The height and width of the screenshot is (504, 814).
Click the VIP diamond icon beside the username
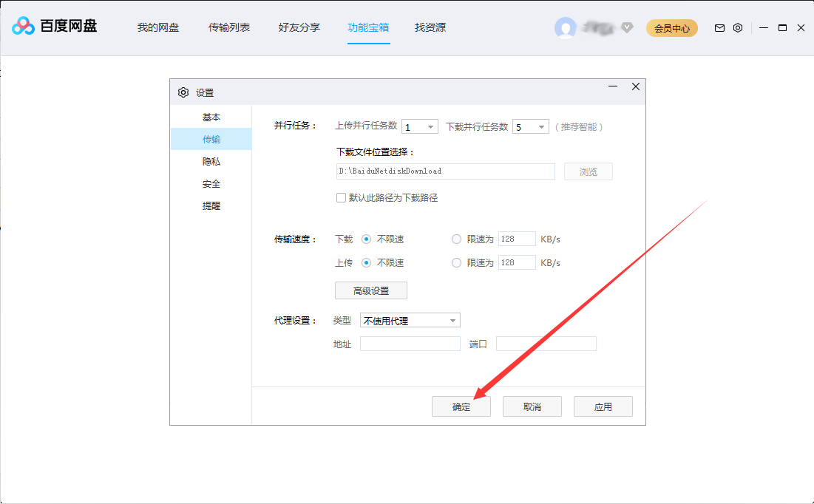tap(627, 28)
